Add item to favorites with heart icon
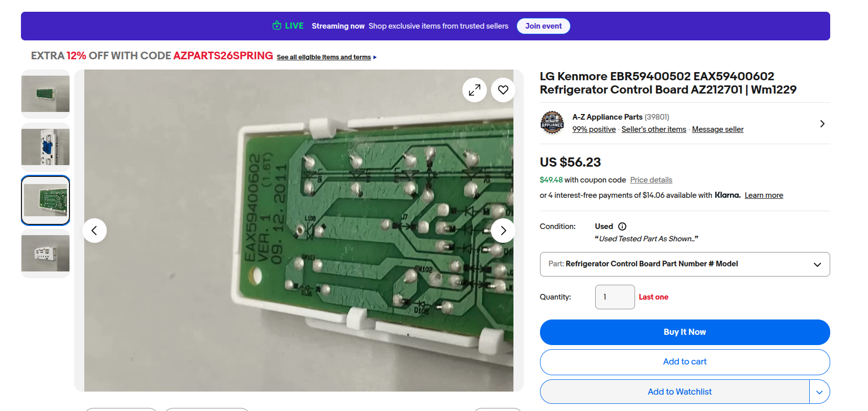Image resolution: width=868 pixels, height=411 pixels. pos(503,90)
